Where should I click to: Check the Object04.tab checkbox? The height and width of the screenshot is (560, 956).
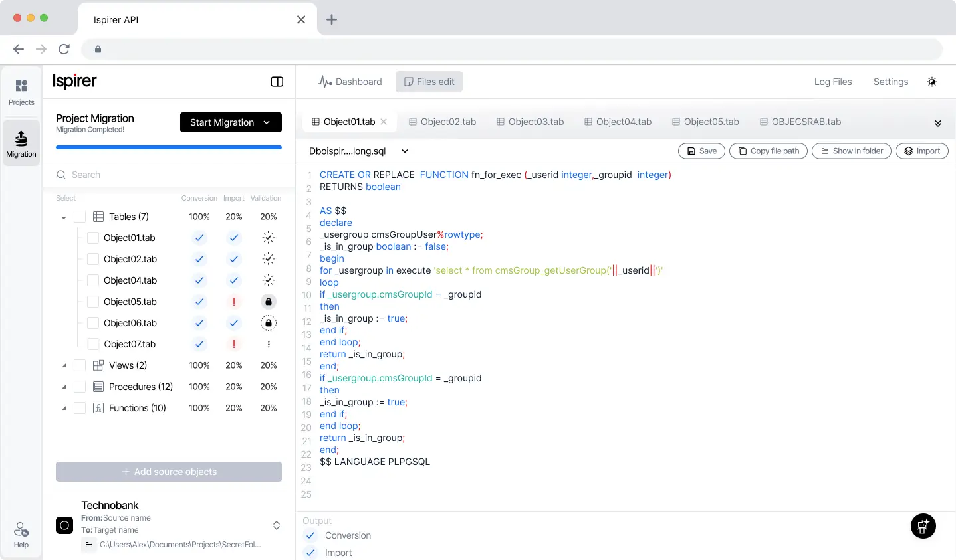pos(93,280)
